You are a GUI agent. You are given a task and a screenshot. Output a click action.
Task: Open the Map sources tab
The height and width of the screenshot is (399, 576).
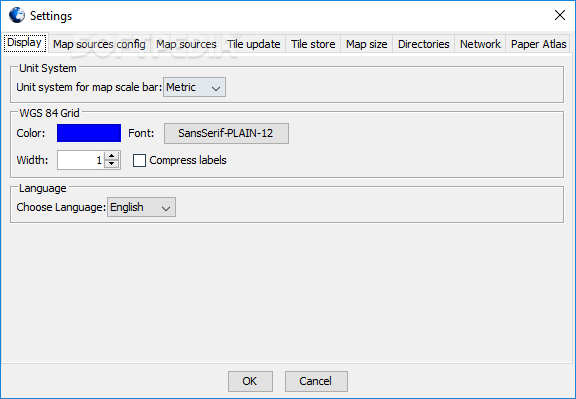[186, 44]
